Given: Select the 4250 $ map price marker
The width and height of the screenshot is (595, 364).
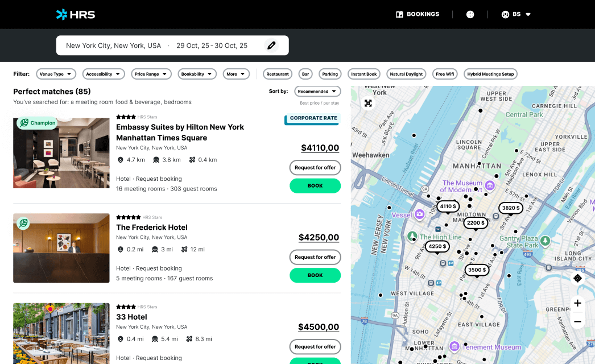Looking at the screenshot, I should click(437, 246).
